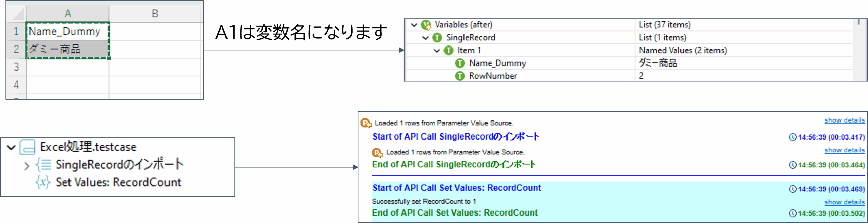Click the RowNumber variable icon
Screen dimensions: 868x223
(x=460, y=76)
